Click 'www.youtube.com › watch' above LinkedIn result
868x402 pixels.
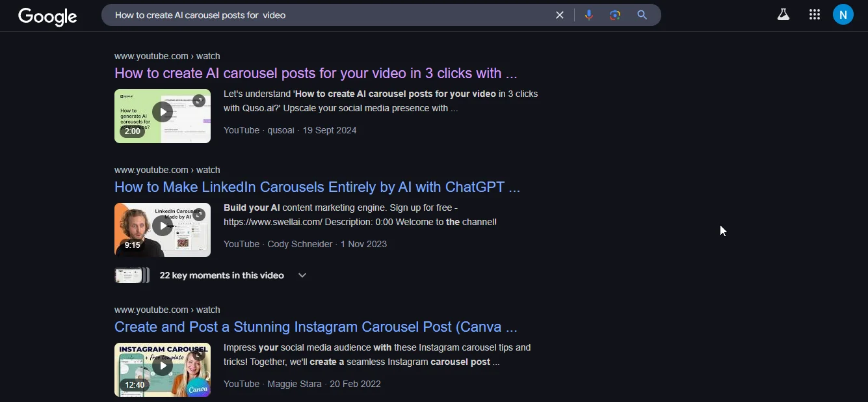pyautogui.click(x=167, y=170)
